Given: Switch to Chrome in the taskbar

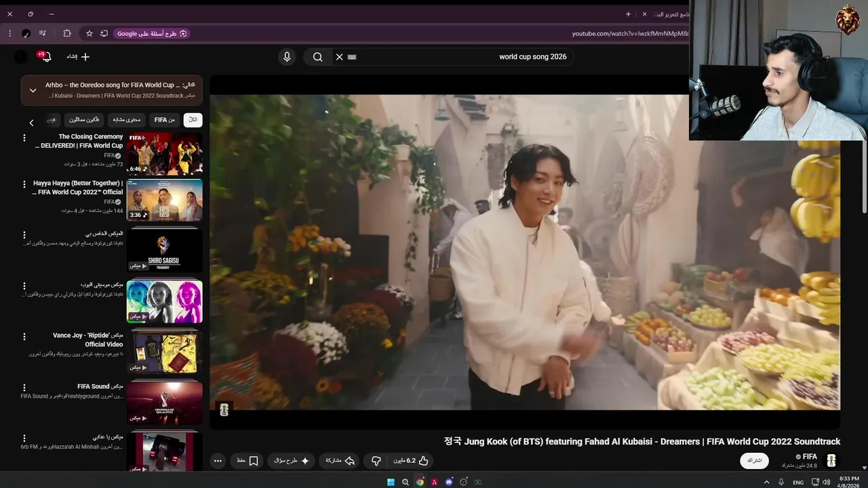Looking at the screenshot, I should 420,482.
